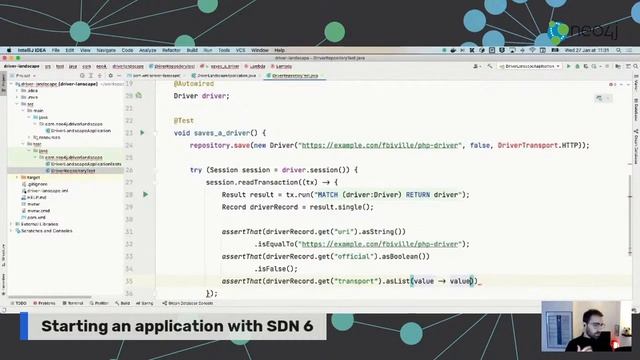Open run configuration dropdown
This screenshot has height=360, width=640.
click(x=530, y=66)
